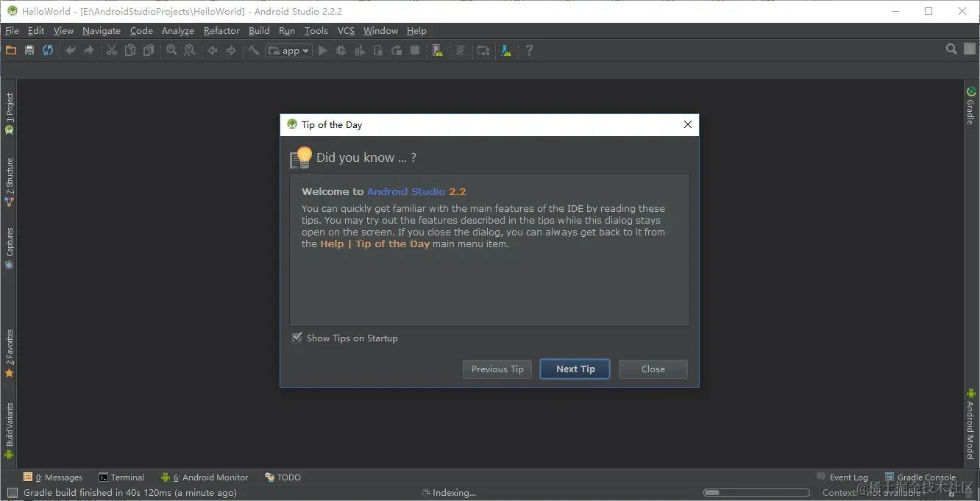
Task: Click the Synchronize refresh icon
Action: click(48, 50)
